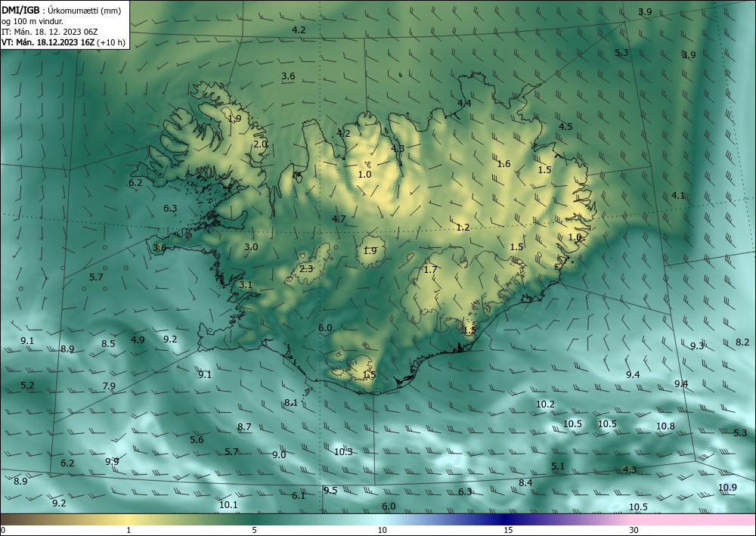
Task: Click the 1.2 value in the interior
Action: pyautogui.click(x=463, y=228)
